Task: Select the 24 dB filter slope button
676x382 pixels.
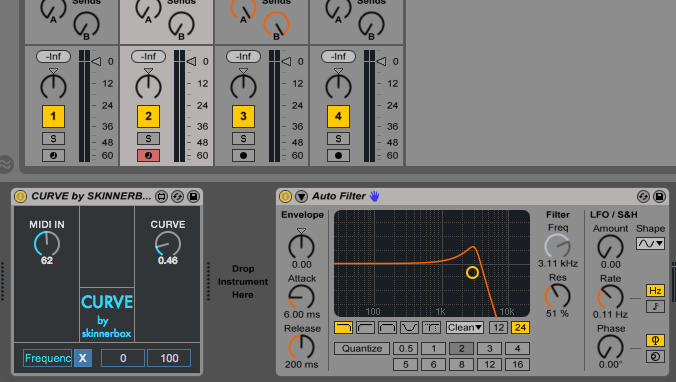Action: click(520, 328)
